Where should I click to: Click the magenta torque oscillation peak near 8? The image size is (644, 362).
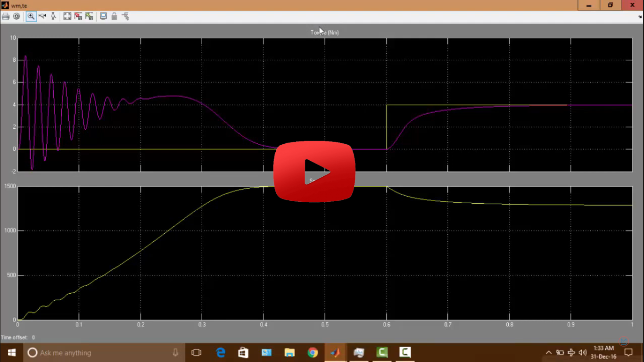(x=25, y=57)
